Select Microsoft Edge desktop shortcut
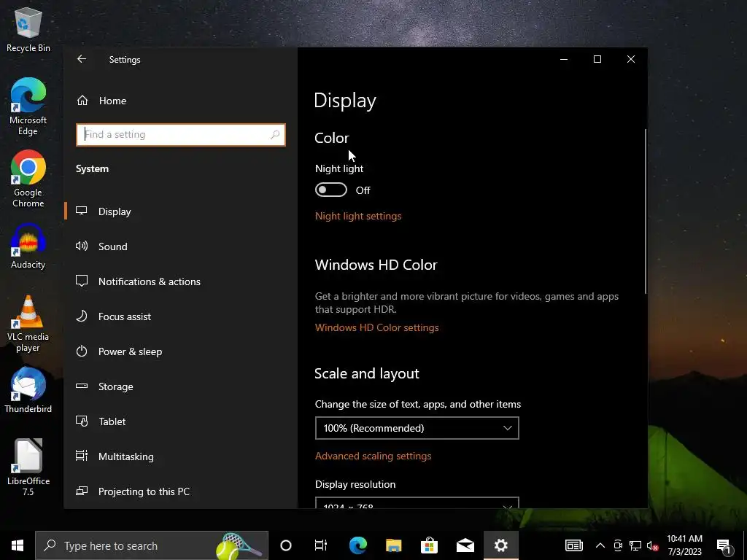This screenshot has height=560, width=747. point(28,106)
